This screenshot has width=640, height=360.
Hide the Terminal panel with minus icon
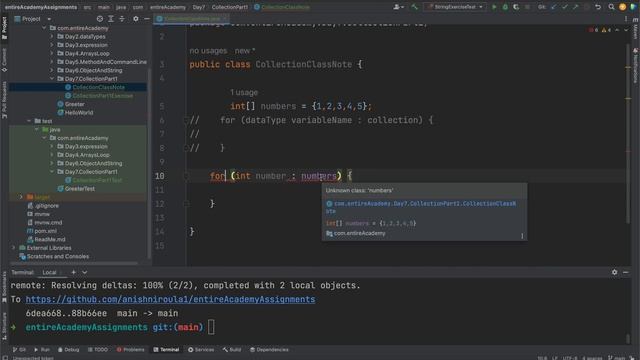point(626,272)
